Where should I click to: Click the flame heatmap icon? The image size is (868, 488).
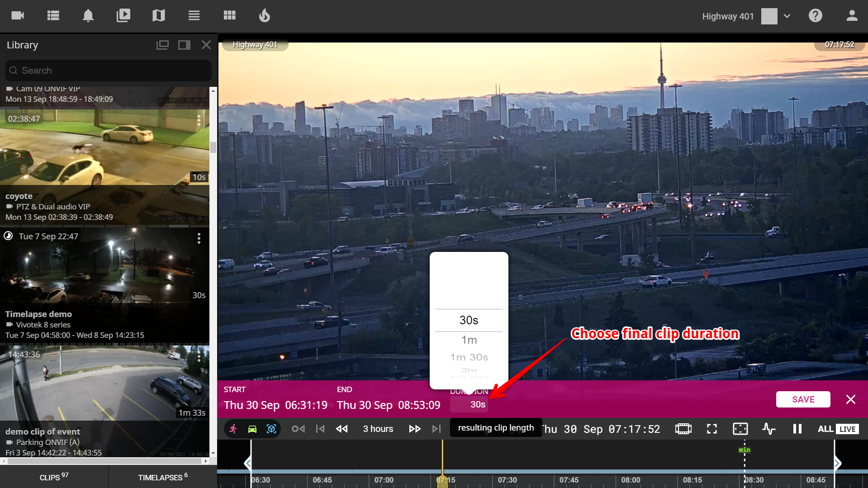coord(264,16)
